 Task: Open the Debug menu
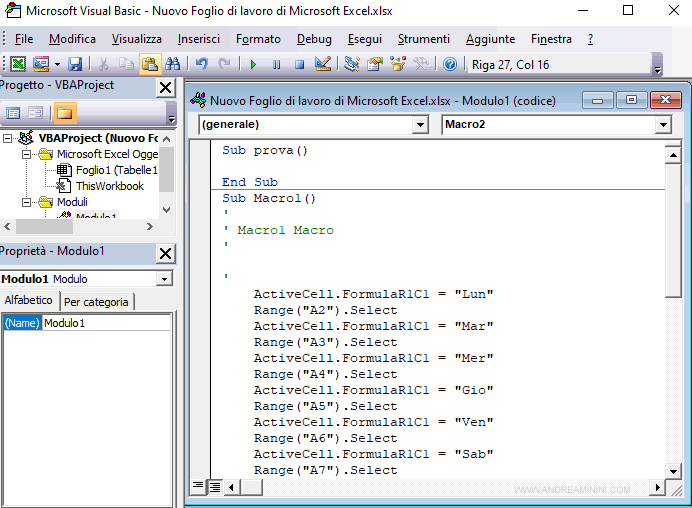314,39
